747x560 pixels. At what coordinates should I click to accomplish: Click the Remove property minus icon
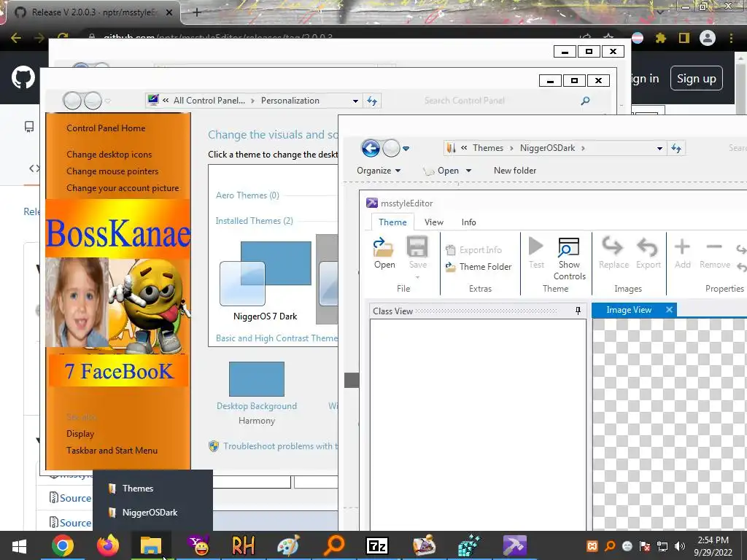pyautogui.click(x=714, y=246)
